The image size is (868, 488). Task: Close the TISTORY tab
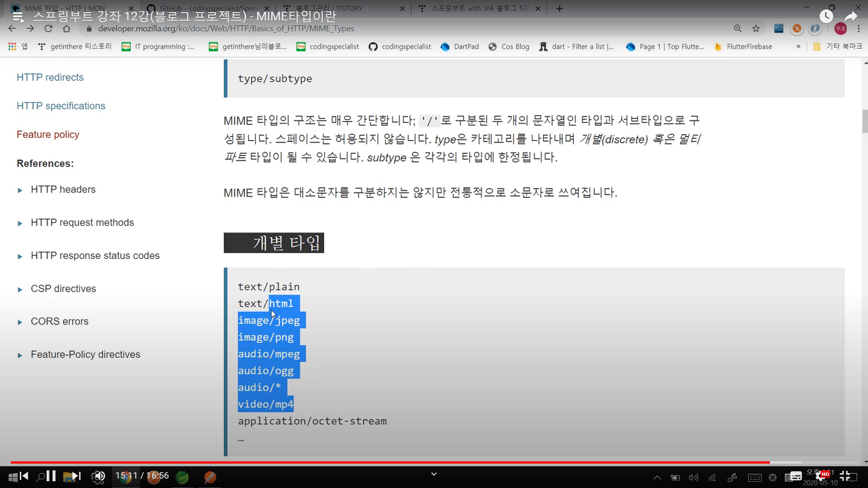pos(402,9)
